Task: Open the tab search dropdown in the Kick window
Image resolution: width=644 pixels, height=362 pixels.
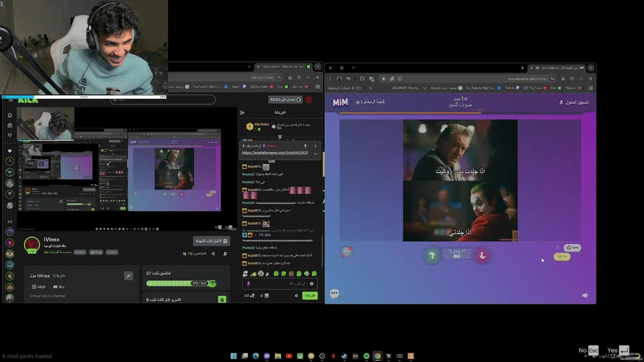Action: (317, 66)
